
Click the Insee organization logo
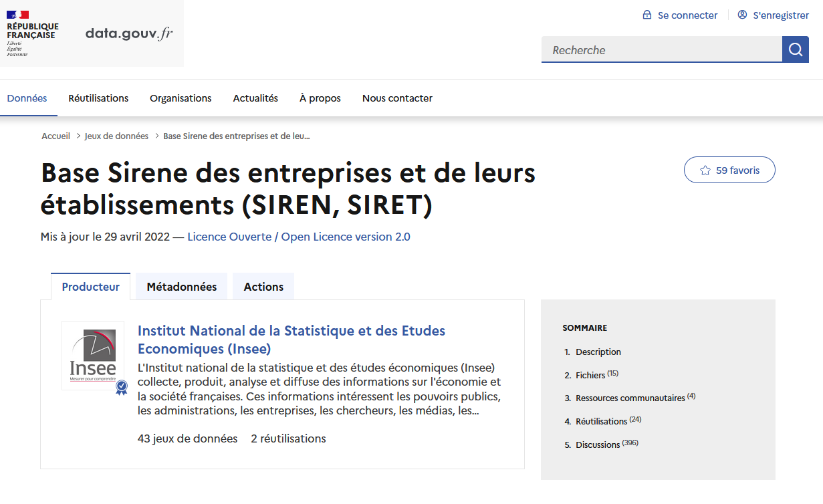pos(93,355)
